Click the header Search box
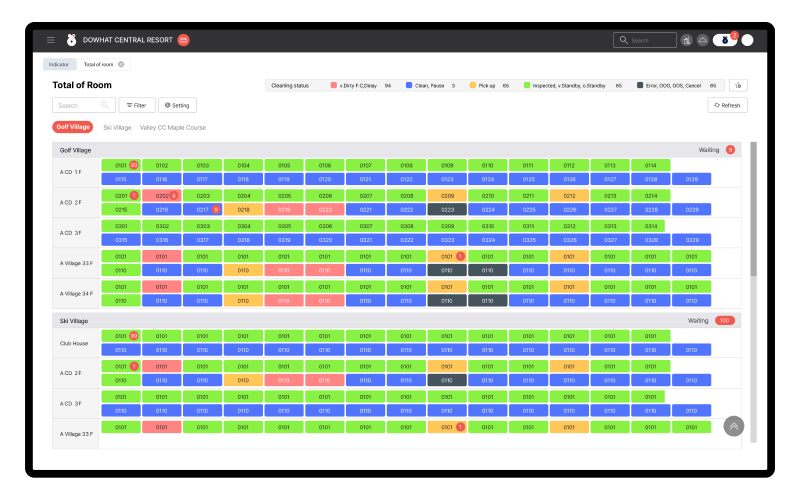Image resolution: width=800 pixels, height=500 pixels. 645,40
